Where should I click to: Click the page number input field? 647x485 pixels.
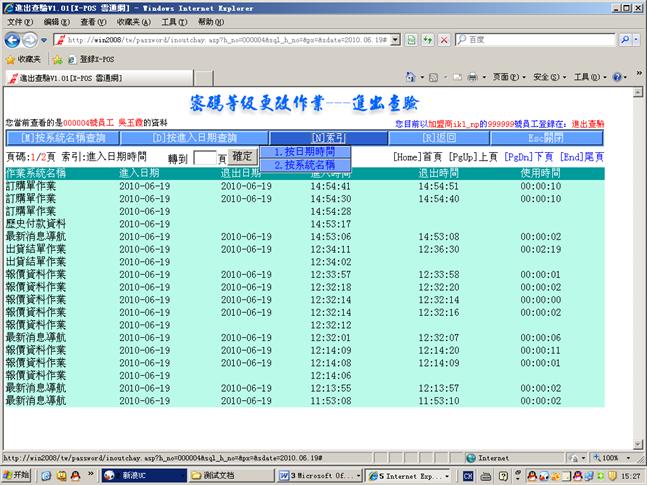pos(204,158)
